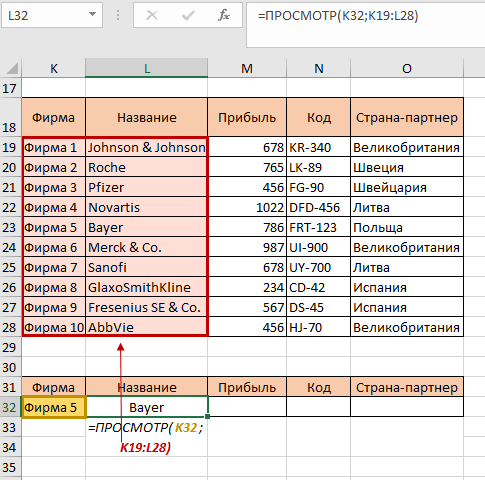Click the 'Фирма' header cell in row 18

pyautogui.click(x=54, y=117)
